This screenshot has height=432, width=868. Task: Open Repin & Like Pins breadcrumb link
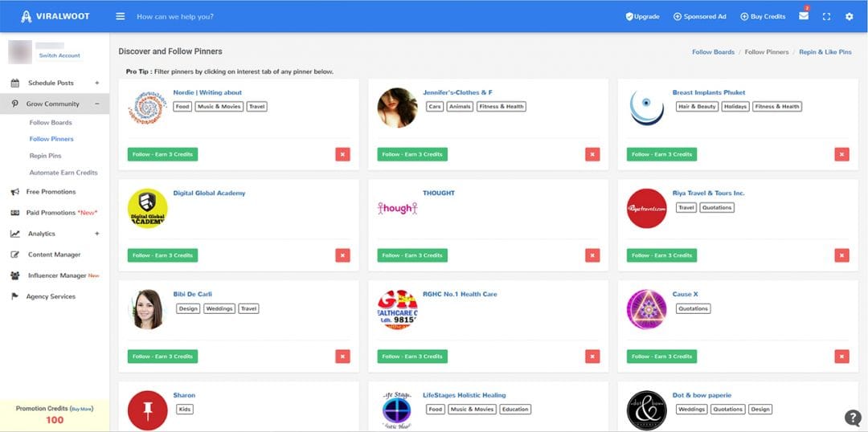(x=825, y=52)
